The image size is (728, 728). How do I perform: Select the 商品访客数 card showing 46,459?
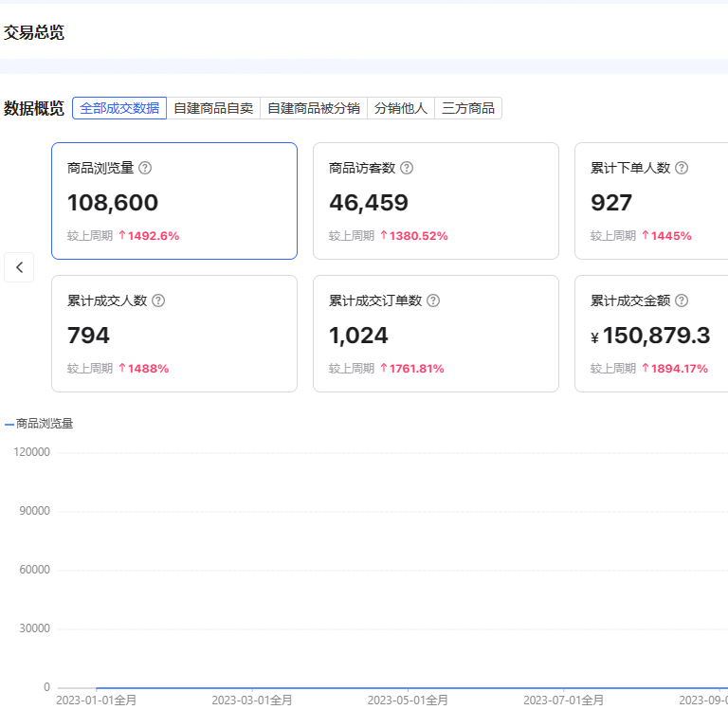(436, 201)
